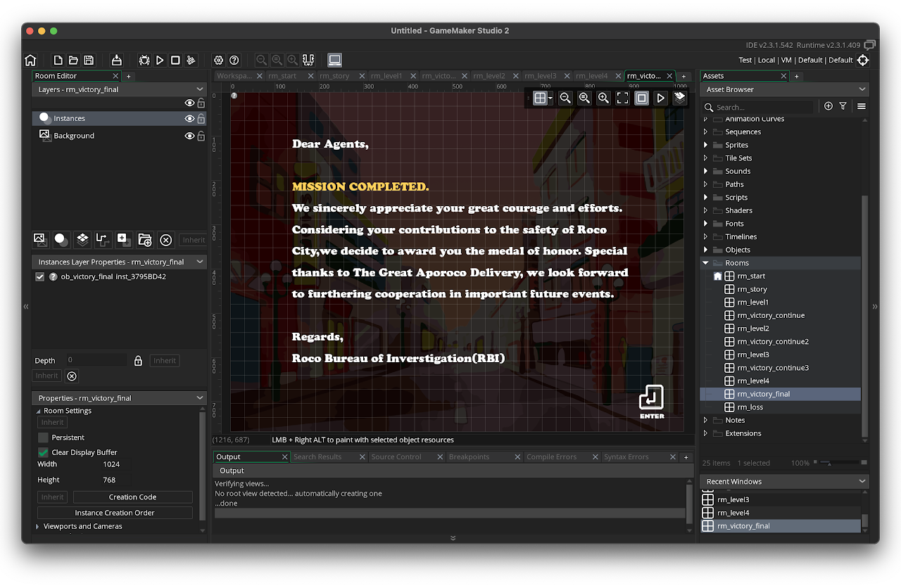Click the Creation Code button
The height and width of the screenshot is (588, 901).
pos(132,497)
